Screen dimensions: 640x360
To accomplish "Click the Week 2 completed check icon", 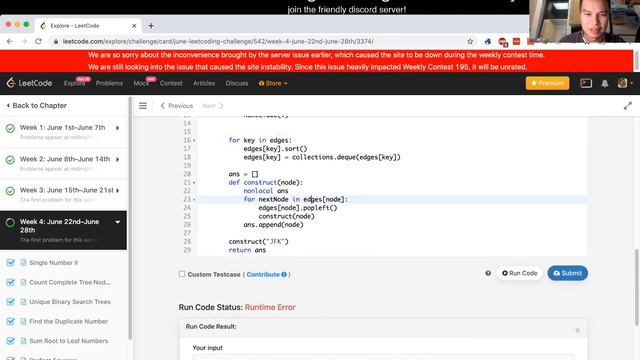I will [x=10, y=160].
